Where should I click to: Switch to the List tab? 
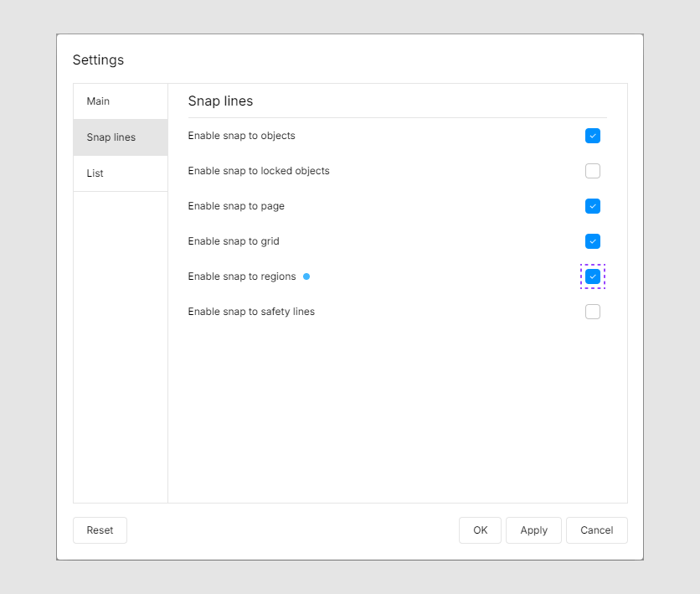(95, 173)
